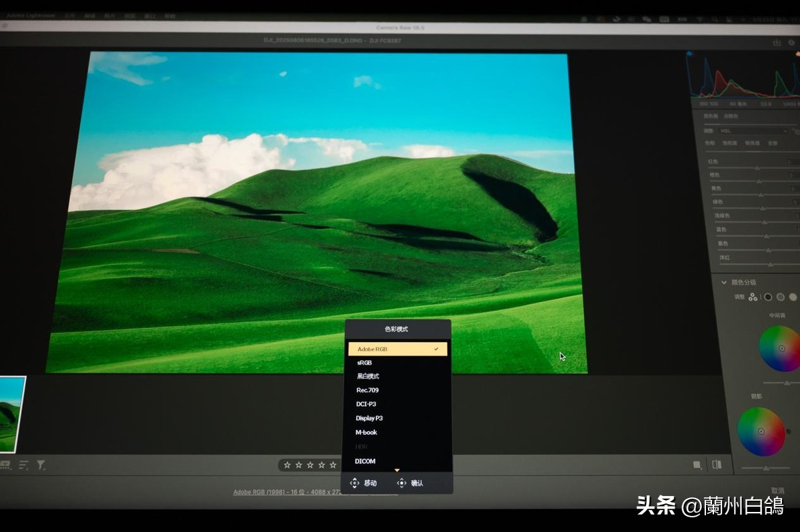Click the sort order icon in filmstrip bar
The image size is (800, 532).
click(24, 465)
